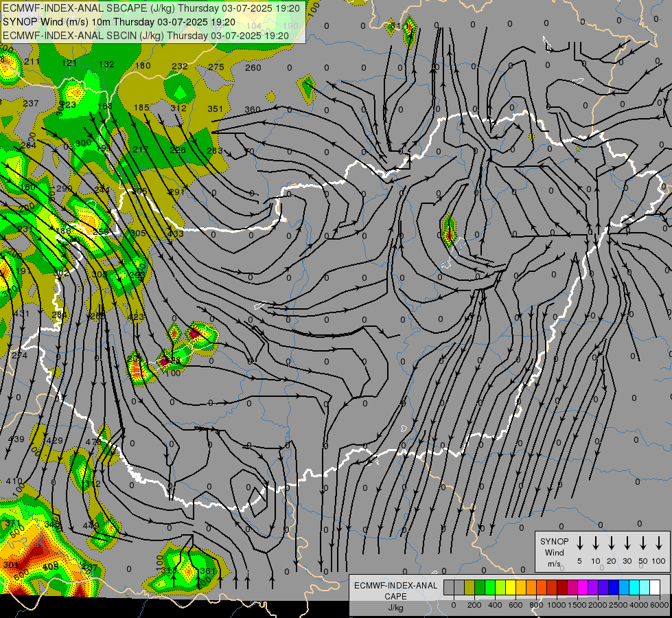Click the 'J/kg' unit label in legend

point(395,608)
